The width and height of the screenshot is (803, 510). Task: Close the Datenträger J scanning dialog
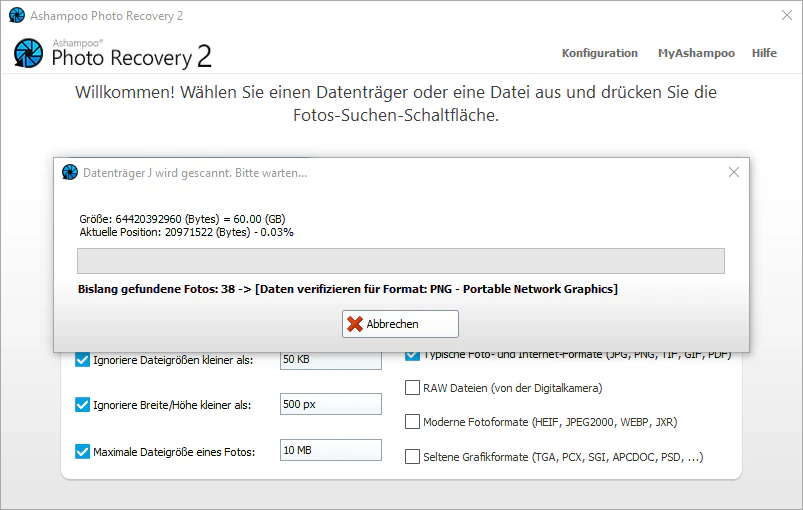click(x=734, y=173)
